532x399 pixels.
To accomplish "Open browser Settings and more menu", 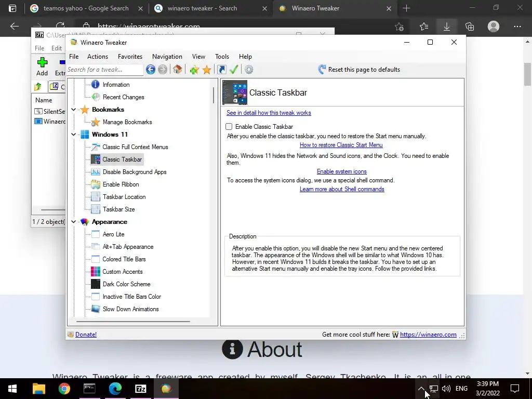I will coord(517,26).
